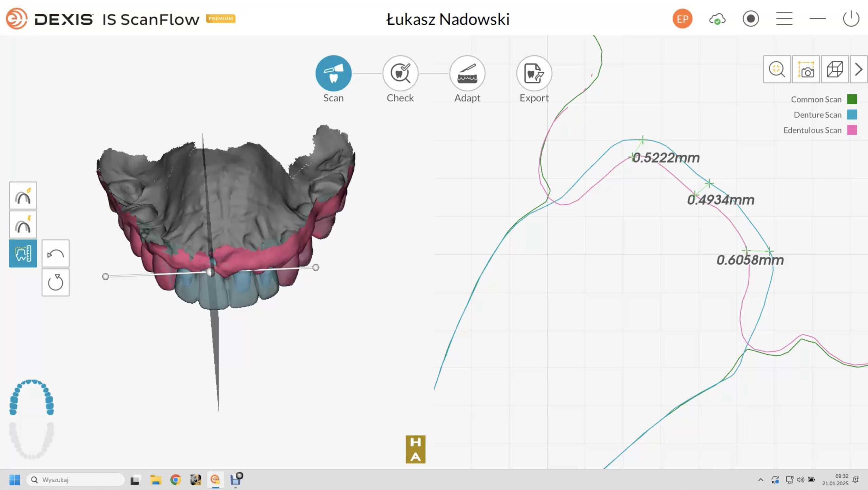Toggle the 3D wireframe cube view
This screenshot has width=868, height=490.
(x=835, y=69)
